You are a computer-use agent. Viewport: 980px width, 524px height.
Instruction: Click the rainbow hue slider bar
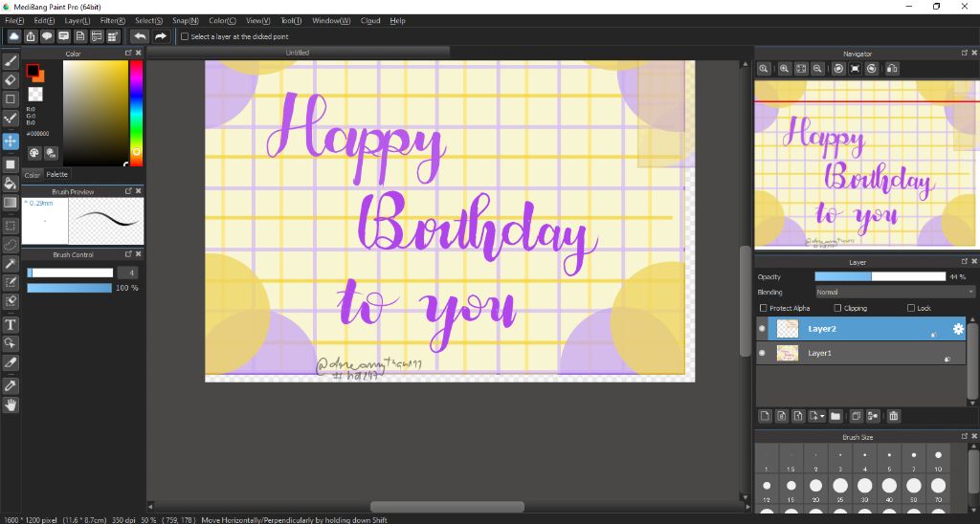[x=136, y=113]
